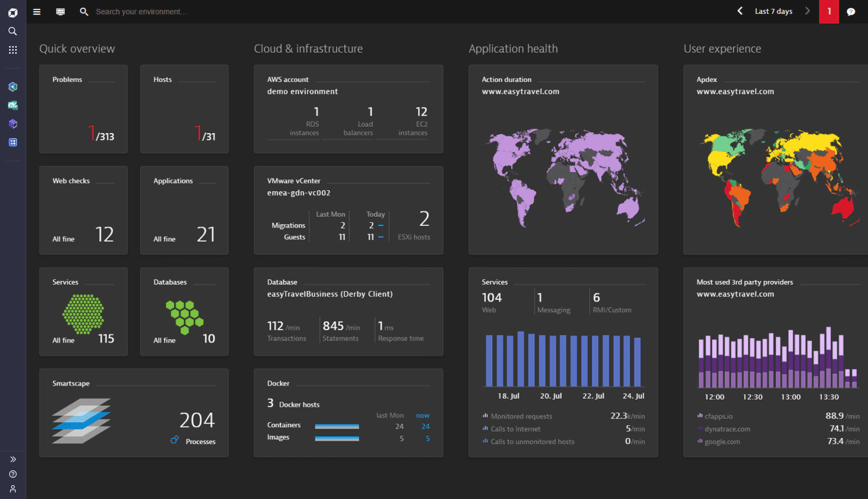Viewport: 868px width, 499px height.
Task: Click the Calls to Internet legend entry
Action: 511,429
